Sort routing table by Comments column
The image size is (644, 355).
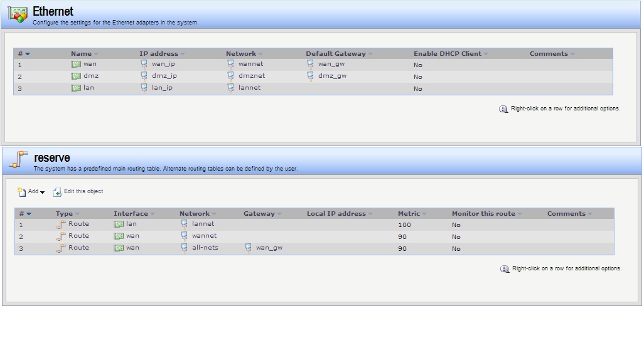[x=570, y=214]
